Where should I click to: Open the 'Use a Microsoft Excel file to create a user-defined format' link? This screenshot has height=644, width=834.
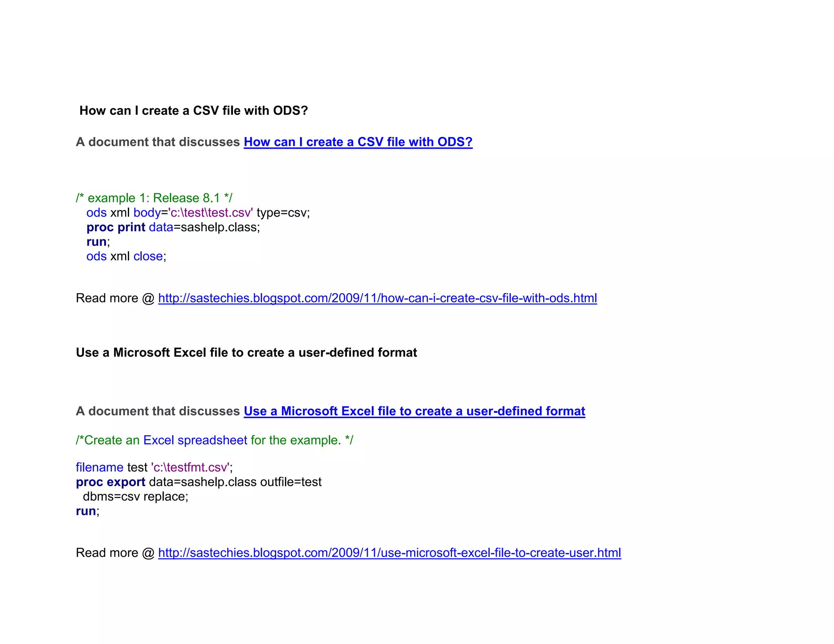(414, 411)
